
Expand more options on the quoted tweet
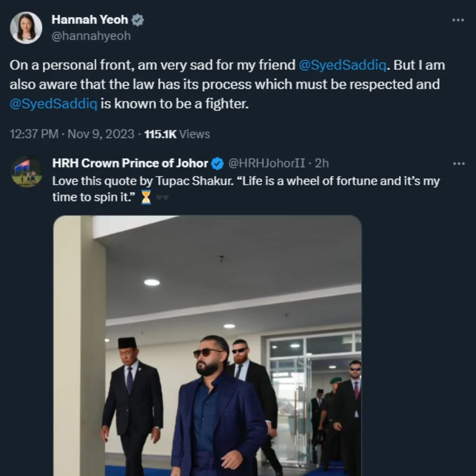coord(459,163)
